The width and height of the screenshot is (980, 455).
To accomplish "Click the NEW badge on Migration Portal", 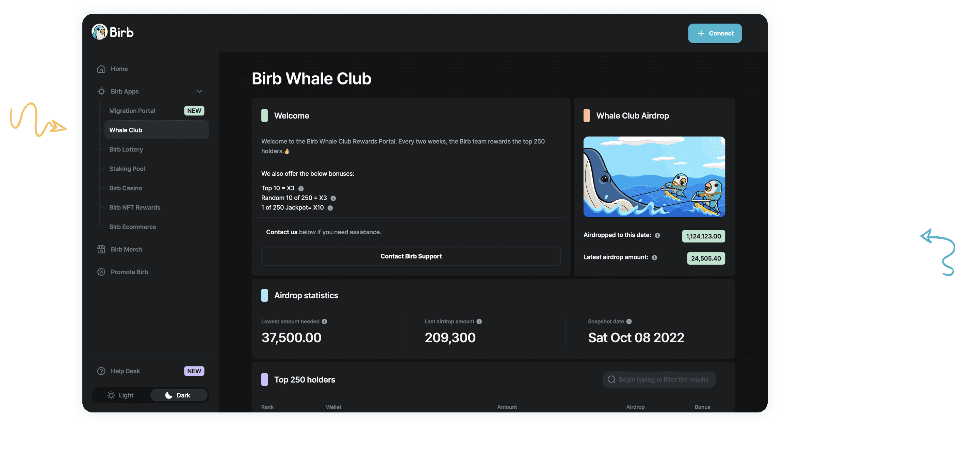I will [x=194, y=111].
